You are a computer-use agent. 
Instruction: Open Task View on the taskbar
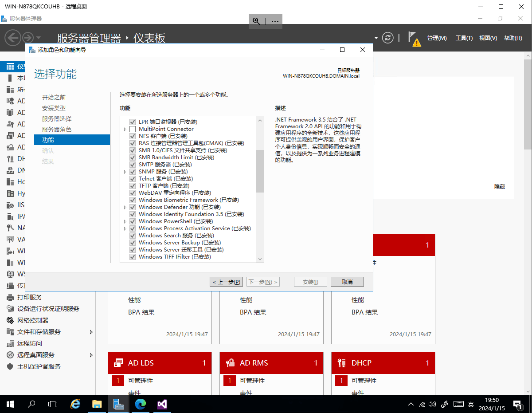pyautogui.click(x=53, y=404)
